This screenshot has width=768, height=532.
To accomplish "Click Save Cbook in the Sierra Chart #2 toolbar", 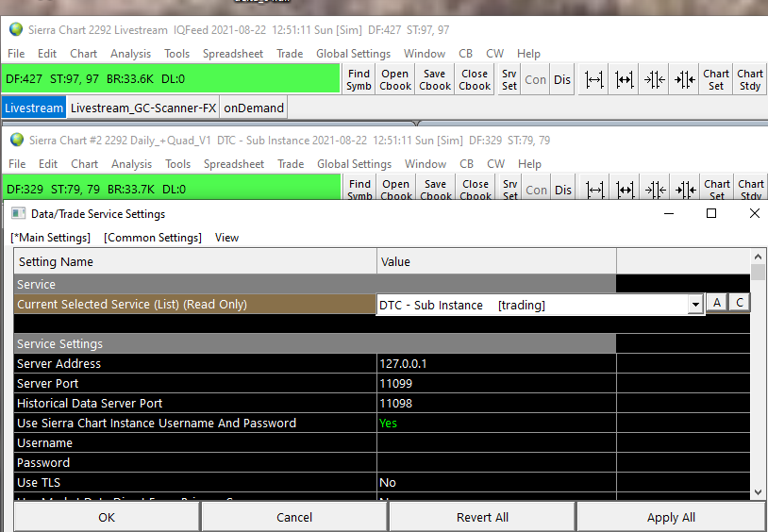I will click(436, 189).
